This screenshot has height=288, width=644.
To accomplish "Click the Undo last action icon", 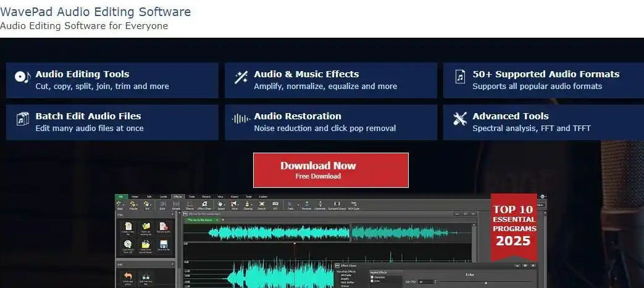I will 128,276.
